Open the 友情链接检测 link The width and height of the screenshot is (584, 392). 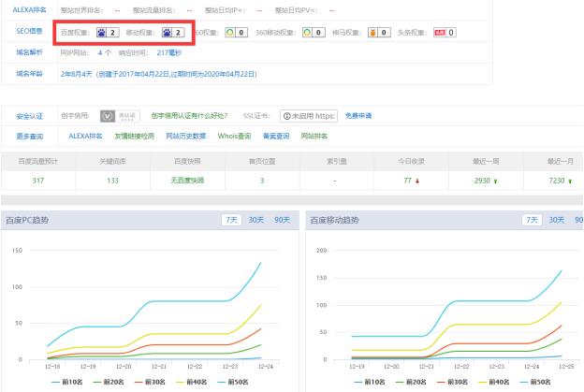pyautogui.click(x=134, y=136)
